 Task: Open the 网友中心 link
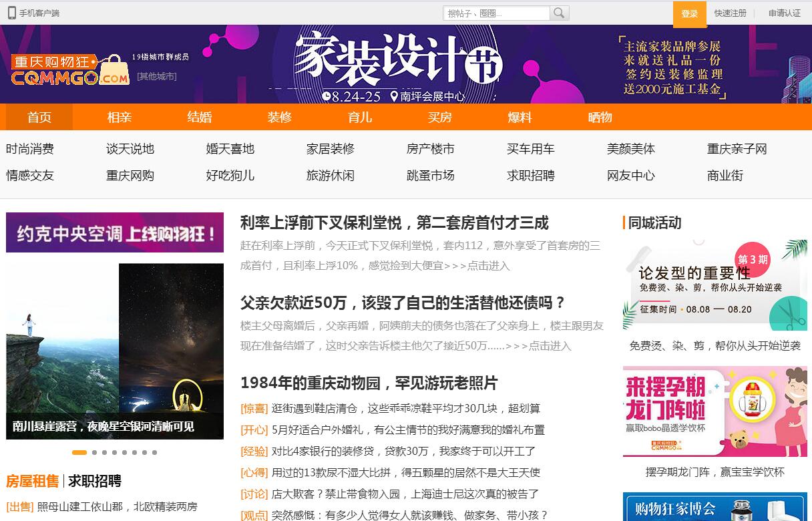point(631,176)
